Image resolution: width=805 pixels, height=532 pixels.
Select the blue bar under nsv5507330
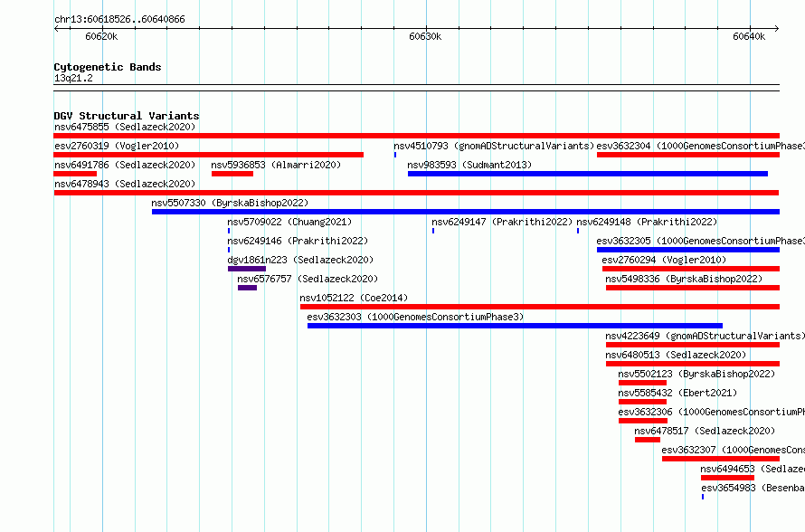(x=466, y=212)
